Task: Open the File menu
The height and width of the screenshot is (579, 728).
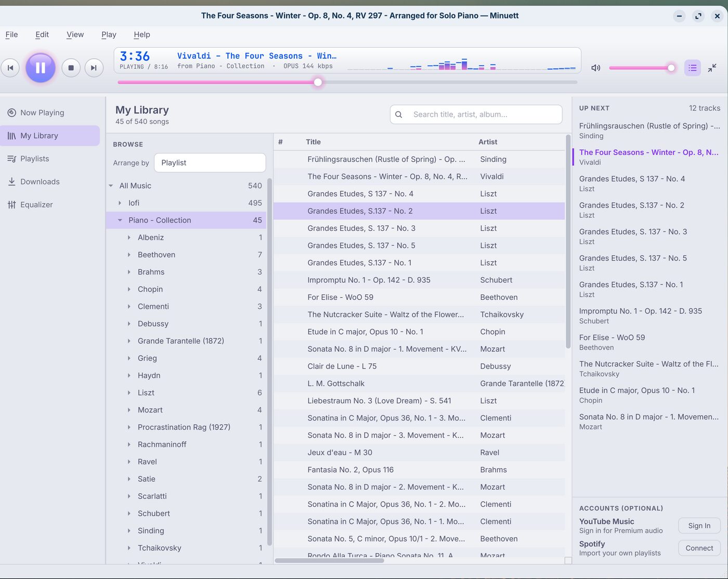Action: pyautogui.click(x=11, y=34)
